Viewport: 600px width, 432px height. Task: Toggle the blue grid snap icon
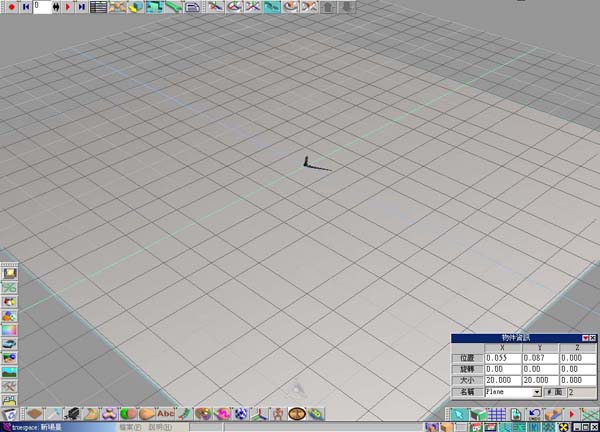point(495,415)
